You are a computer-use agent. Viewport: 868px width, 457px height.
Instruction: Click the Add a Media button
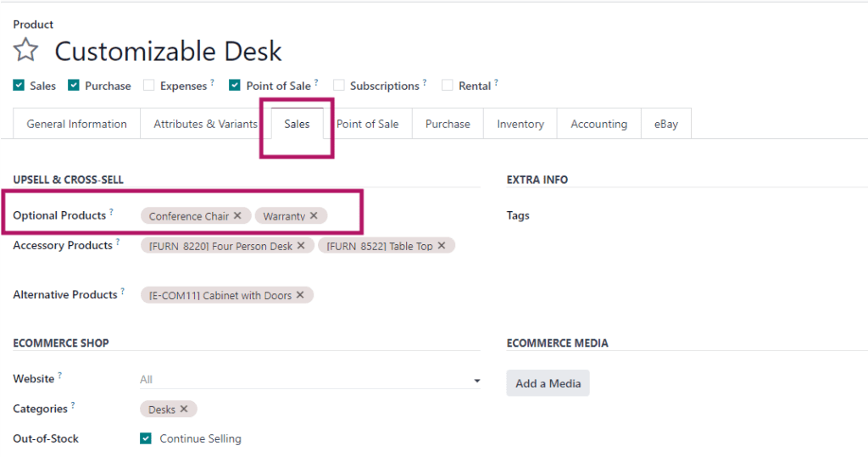pyautogui.click(x=548, y=383)
